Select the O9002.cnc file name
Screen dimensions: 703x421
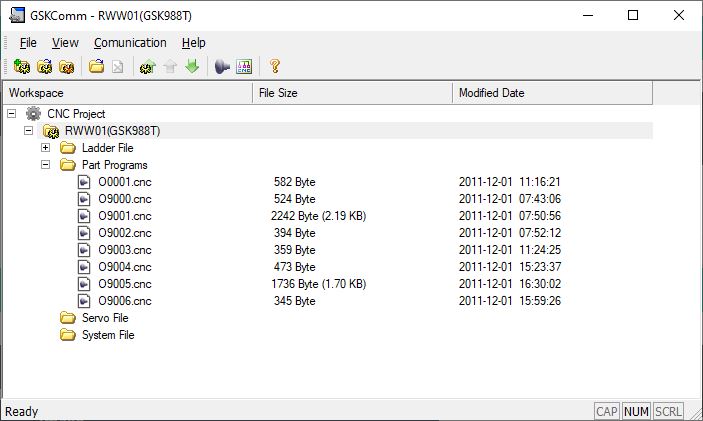click(125, 233)
